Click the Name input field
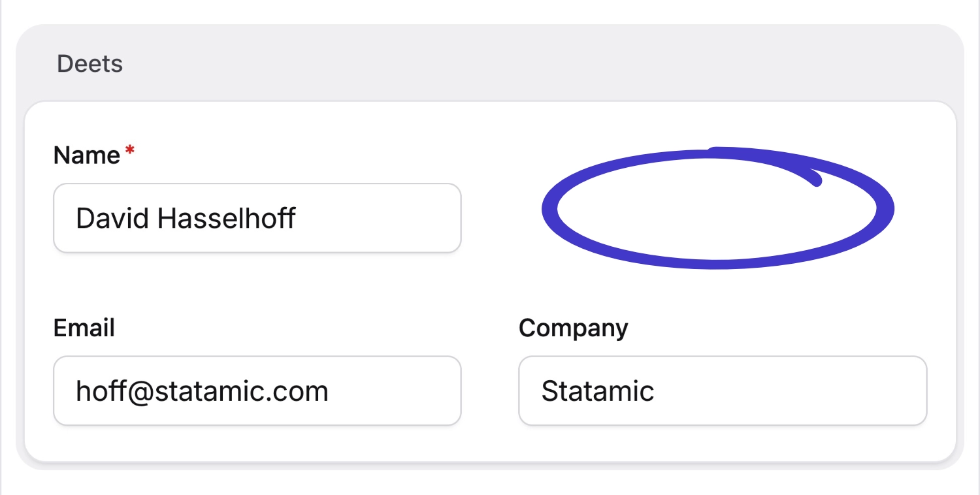This screenshot has width=980, height=495. pyautogui.click(x=257, y=218)
